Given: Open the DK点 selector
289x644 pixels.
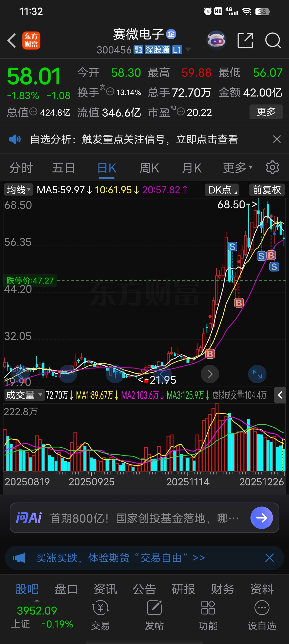Looking at the screenshot, I should [222, 190].
